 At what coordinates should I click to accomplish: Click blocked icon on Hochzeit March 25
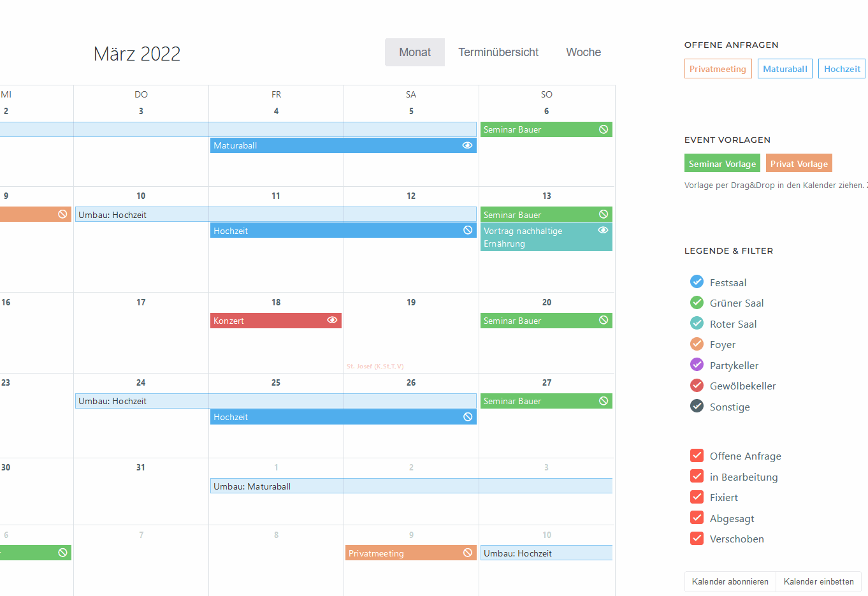point(468,417)
